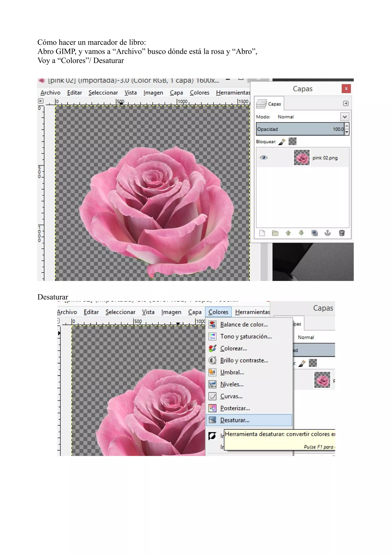Click the Opacidad slider bar
This screenshot has height=555, width=392.
tap(300, 129)
